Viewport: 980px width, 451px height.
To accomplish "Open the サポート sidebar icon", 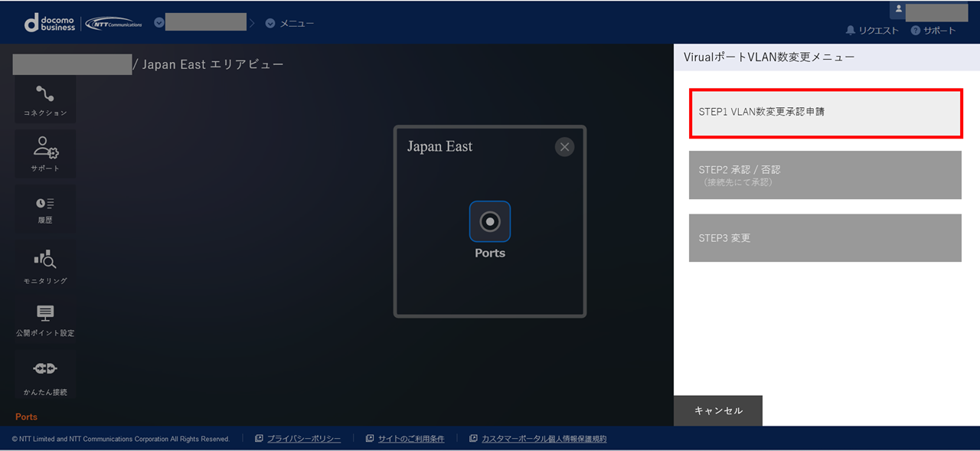I will tap(45, 153).
